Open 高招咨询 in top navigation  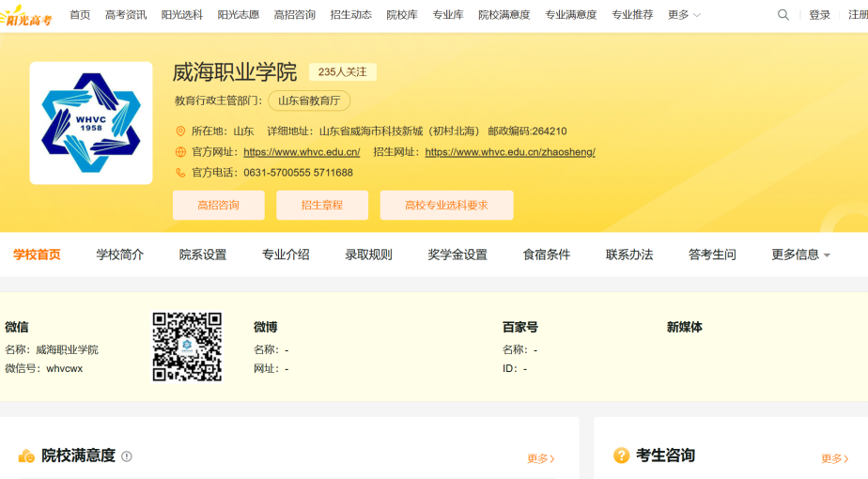[295, 15]
